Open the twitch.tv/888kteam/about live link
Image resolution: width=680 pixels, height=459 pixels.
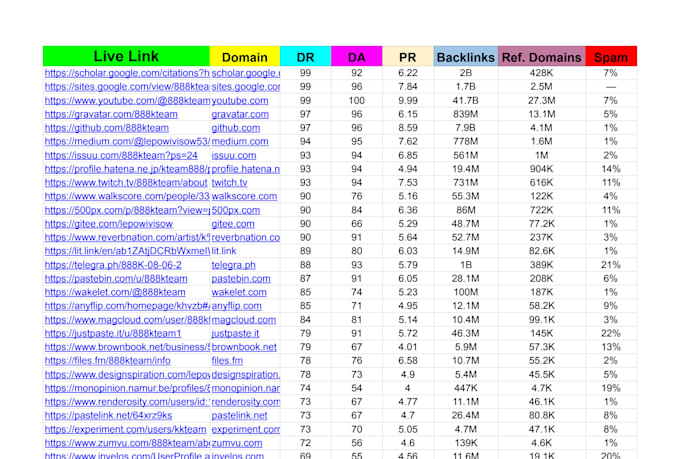(126, 183)
